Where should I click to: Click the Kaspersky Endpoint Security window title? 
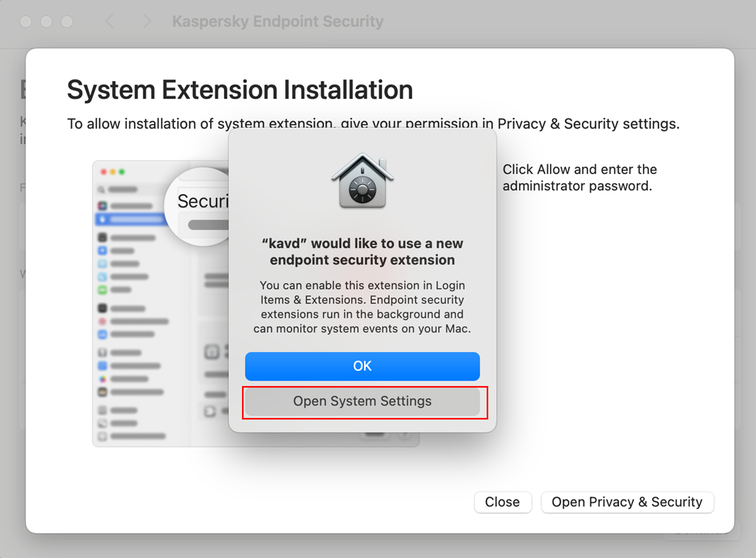[277, 21]
